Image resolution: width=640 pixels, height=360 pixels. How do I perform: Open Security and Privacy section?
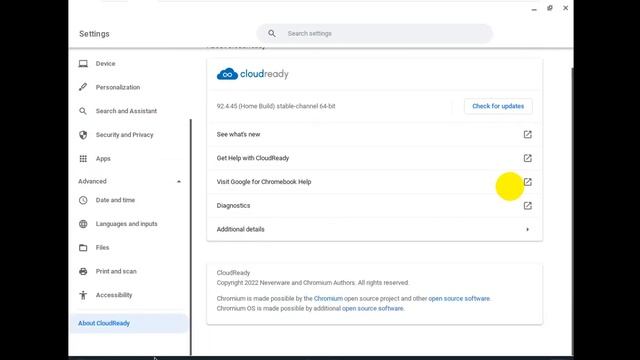pos(124,135)
